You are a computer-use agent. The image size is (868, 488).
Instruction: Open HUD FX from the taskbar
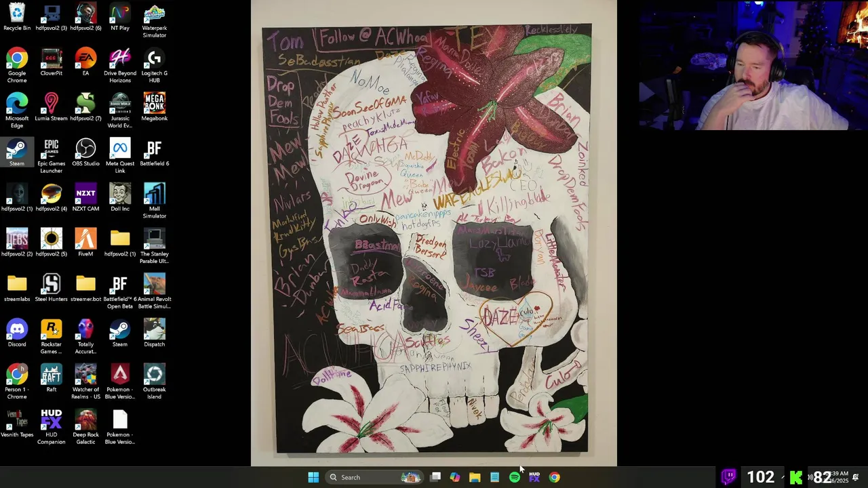(x=534, y=477)
